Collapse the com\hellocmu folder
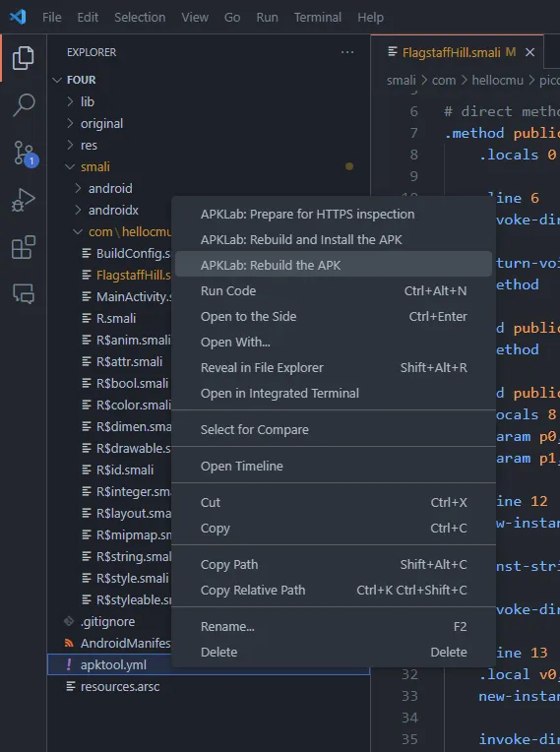 [x=78, y=231]
